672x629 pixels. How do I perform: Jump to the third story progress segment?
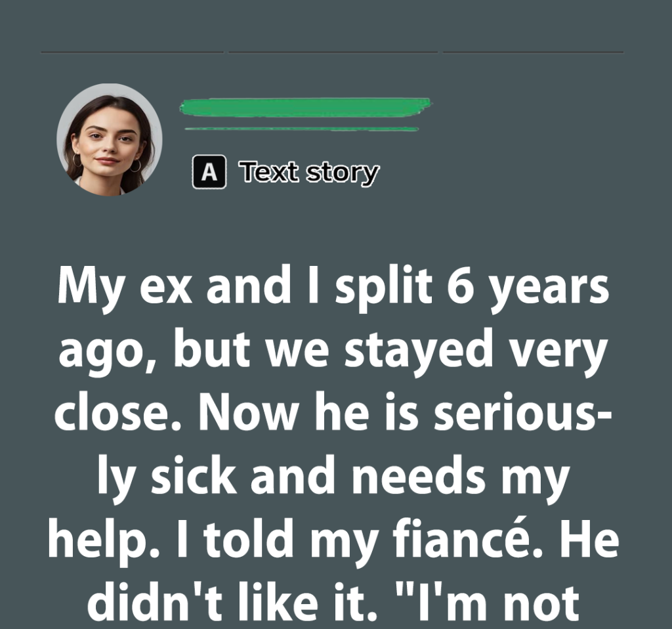[534, 53]
